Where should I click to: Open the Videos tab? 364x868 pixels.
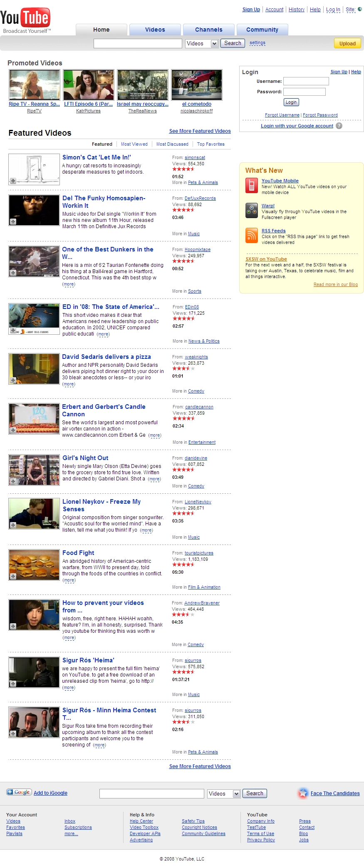[x=155, y=30]
